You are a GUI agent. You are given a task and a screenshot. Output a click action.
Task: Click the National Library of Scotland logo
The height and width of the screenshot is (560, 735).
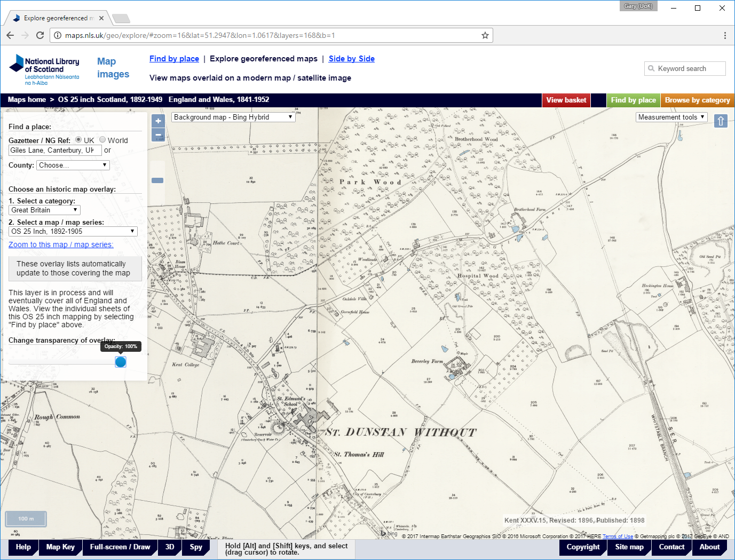coord(44,70)
